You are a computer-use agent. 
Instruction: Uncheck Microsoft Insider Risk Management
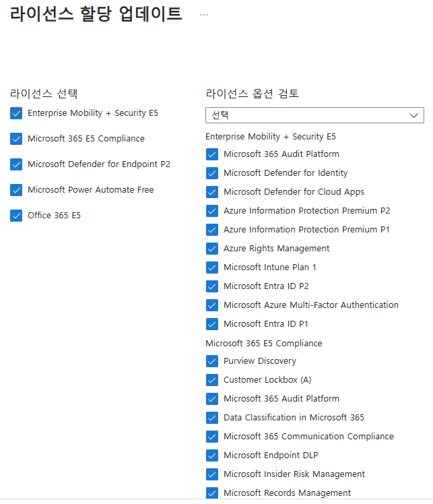[x=212, y=474]
